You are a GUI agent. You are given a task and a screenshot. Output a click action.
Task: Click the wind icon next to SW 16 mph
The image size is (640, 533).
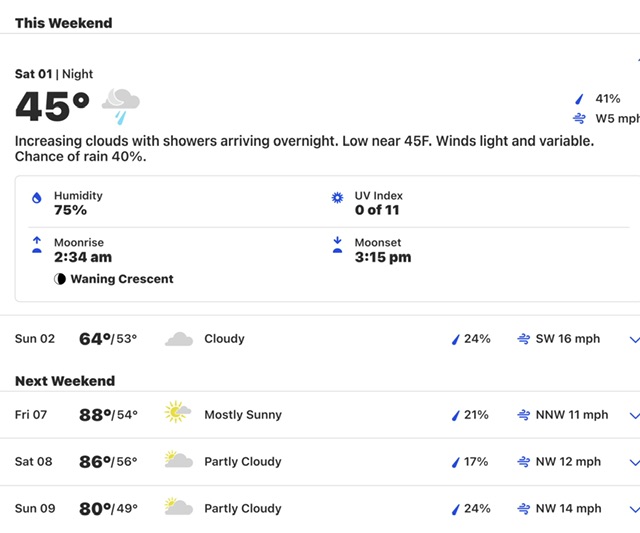tap(524, 339)
